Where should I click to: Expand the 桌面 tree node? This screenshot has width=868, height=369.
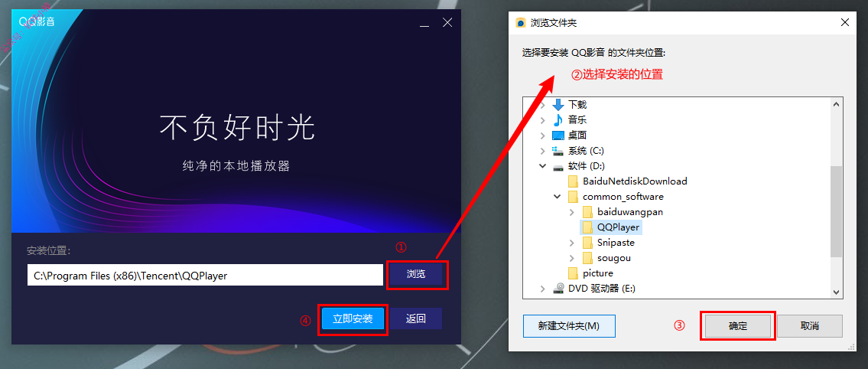pyautogui.click(x=542, y=136)
